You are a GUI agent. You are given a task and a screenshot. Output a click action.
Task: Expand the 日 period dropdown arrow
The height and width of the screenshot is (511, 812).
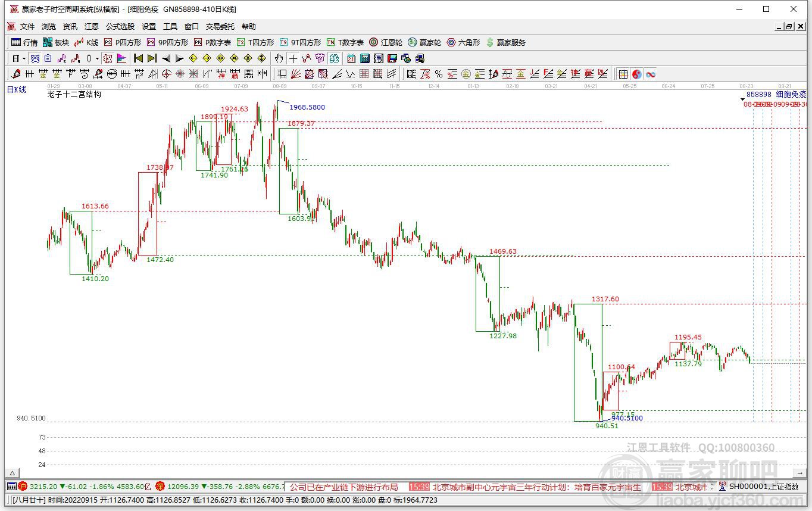point(24,58)
